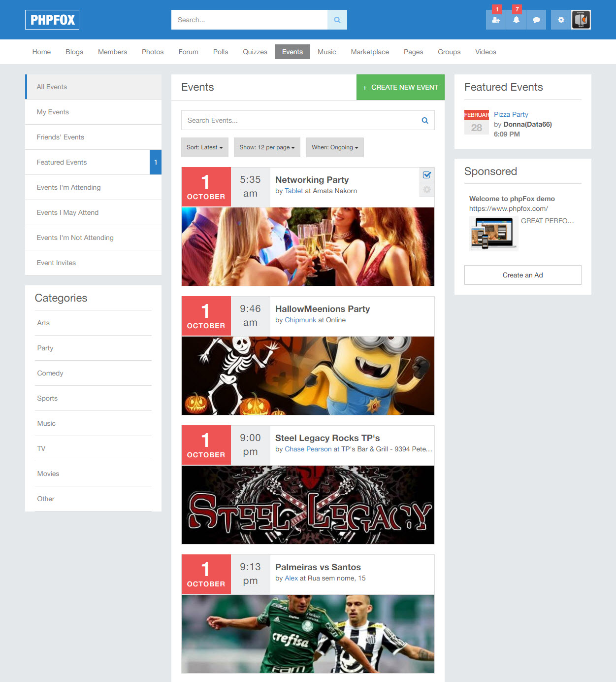Switch to the Marketplace tab
The image size is (616, 682).
pyautogui.click(x=370, y=52)
